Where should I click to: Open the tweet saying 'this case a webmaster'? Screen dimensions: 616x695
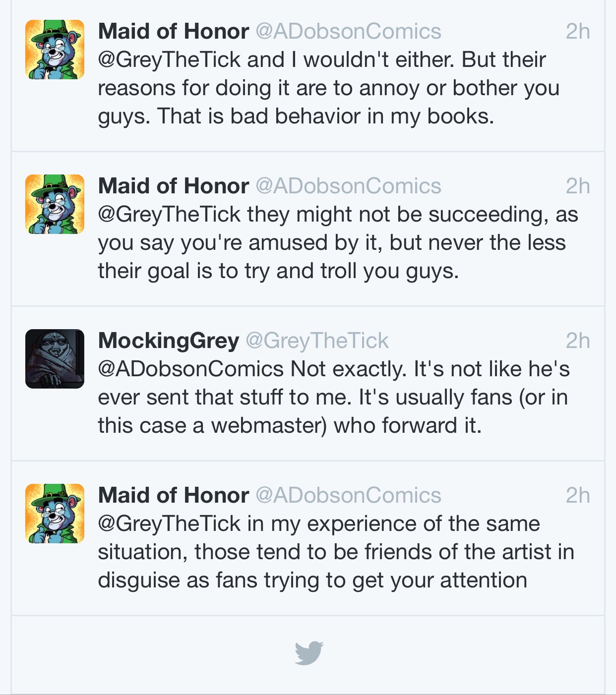pyautogui.click(x=308, y=384)
